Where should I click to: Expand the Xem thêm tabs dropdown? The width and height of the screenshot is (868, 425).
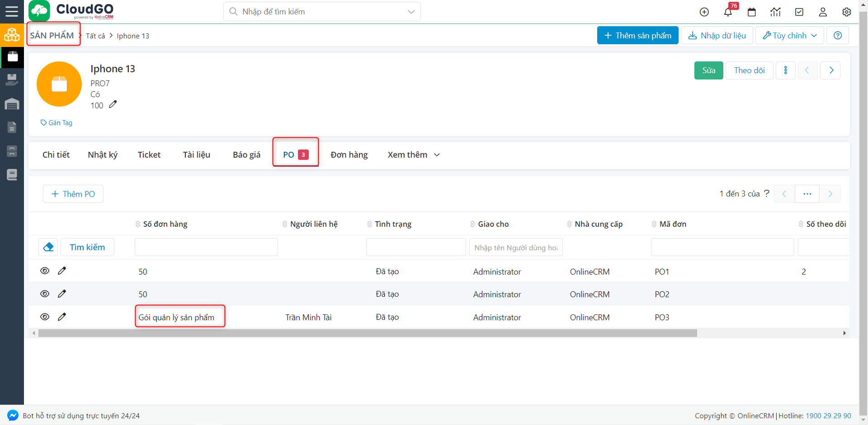[414, 155]
